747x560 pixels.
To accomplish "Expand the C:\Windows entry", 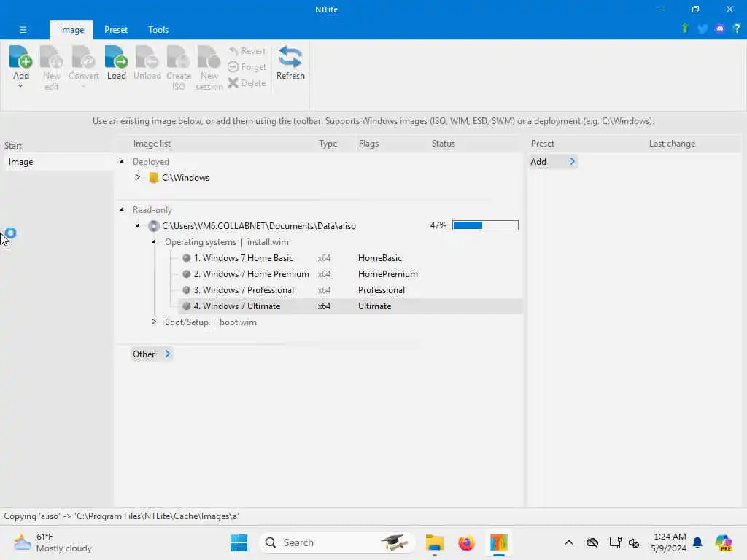I will 137,177.
